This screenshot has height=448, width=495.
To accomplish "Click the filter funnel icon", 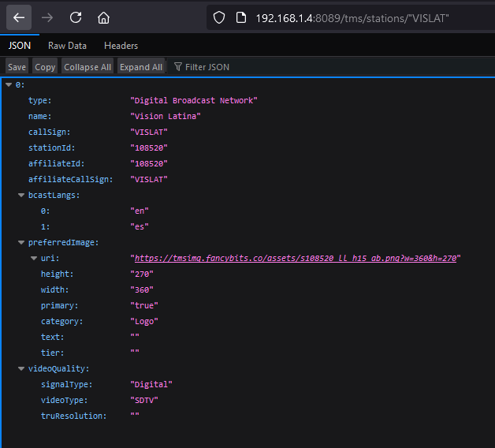I will (178, 67).
